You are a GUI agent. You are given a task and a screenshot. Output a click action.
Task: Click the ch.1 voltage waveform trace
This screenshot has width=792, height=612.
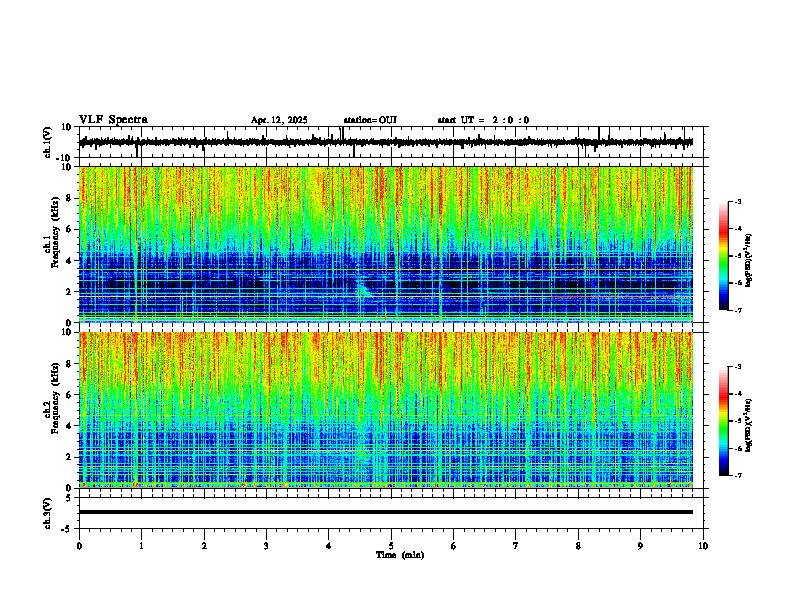pos(386,142)
